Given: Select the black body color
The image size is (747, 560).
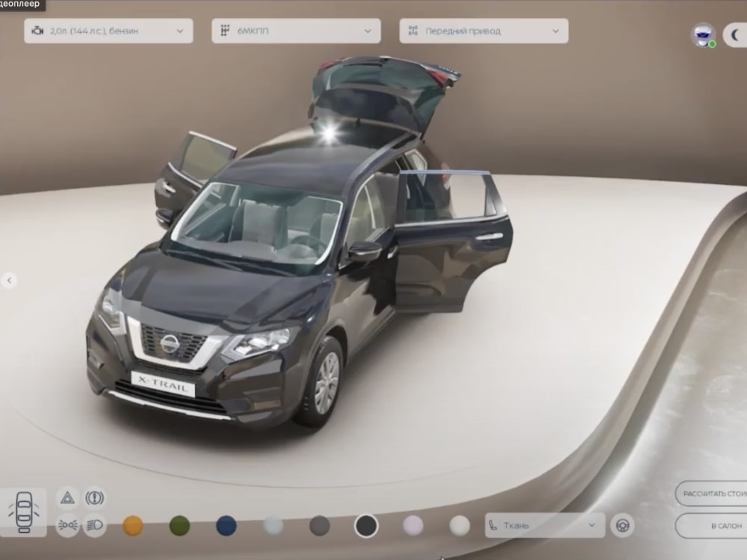Looking at the screenshot, I should 366,526.
